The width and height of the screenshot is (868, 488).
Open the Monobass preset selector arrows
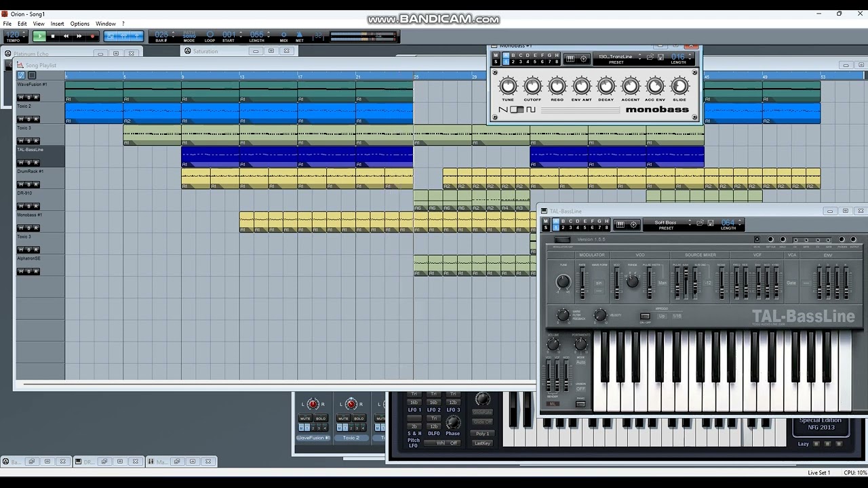point(639,57)
